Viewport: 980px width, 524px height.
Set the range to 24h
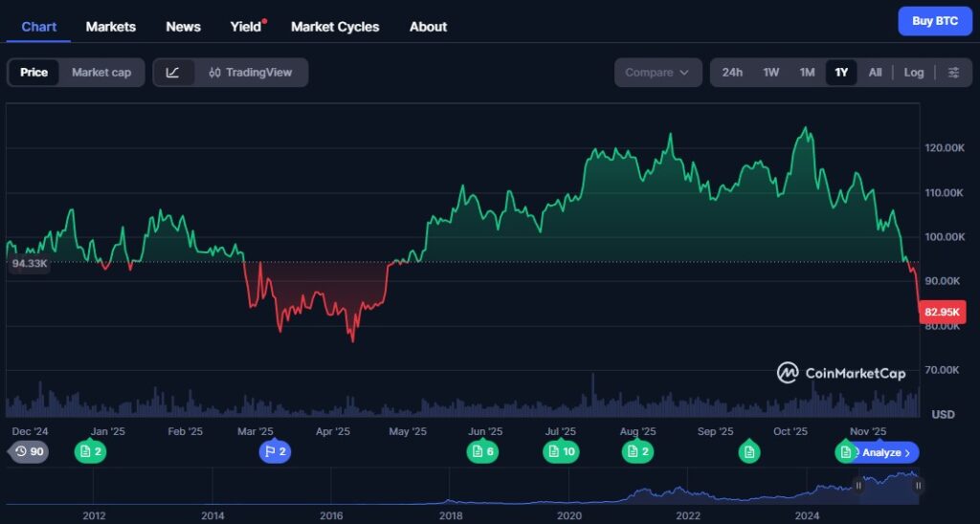732,73
